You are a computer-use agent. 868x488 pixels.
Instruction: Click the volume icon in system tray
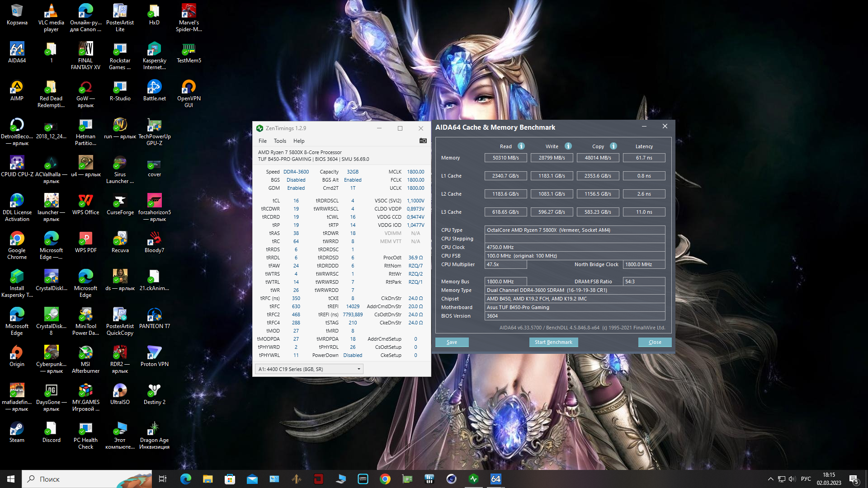(792, 479)
